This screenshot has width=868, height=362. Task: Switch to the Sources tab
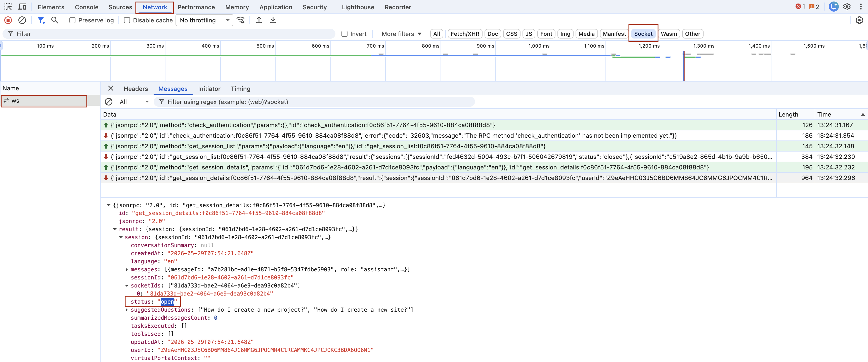(120, 7)
